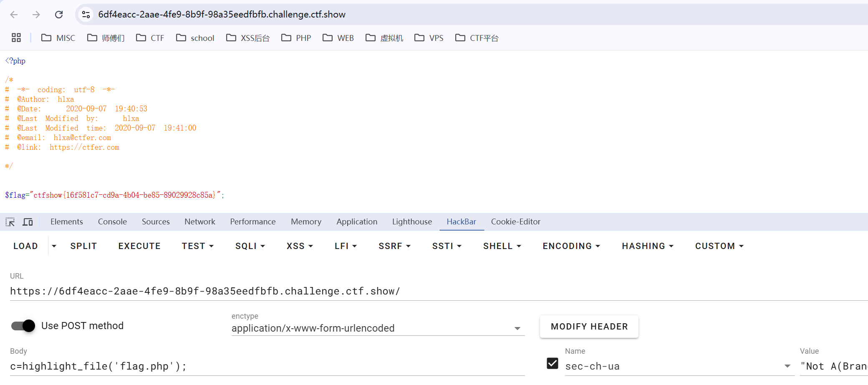Activate the DevTools inspect element icon
This screenshot has height=385, width=868.
pos(10,222)
